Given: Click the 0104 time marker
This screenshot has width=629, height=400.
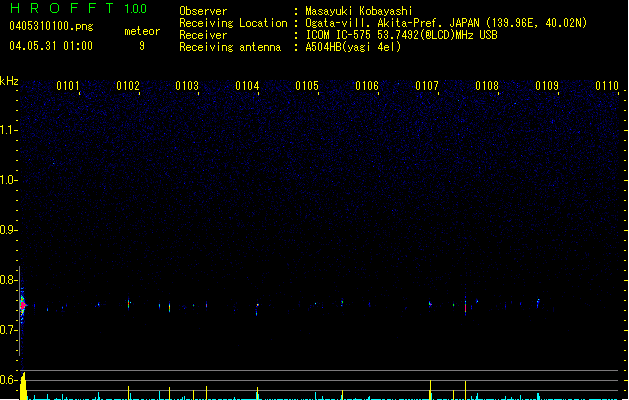Looking at the screenshot, I should [247, 86].
